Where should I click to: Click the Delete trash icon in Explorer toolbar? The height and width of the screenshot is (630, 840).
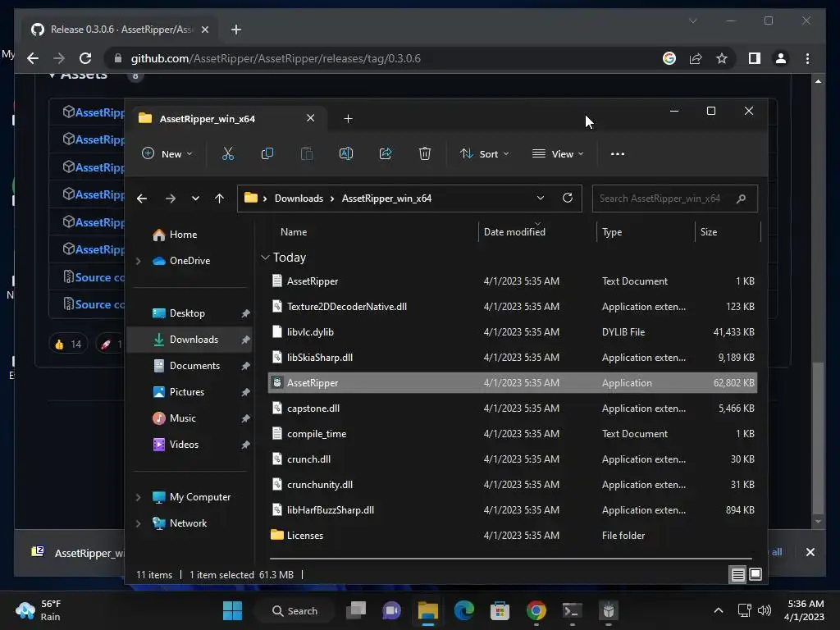(x=425, y=153)
